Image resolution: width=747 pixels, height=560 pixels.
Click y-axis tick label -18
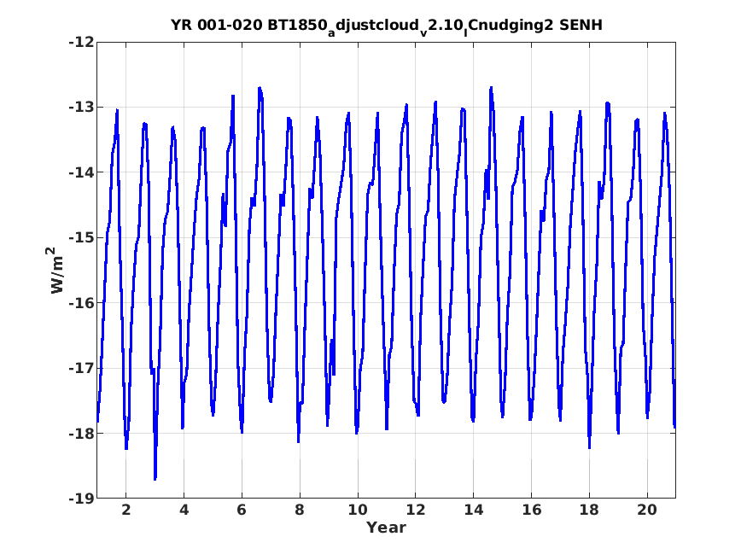tap(81, 434)
